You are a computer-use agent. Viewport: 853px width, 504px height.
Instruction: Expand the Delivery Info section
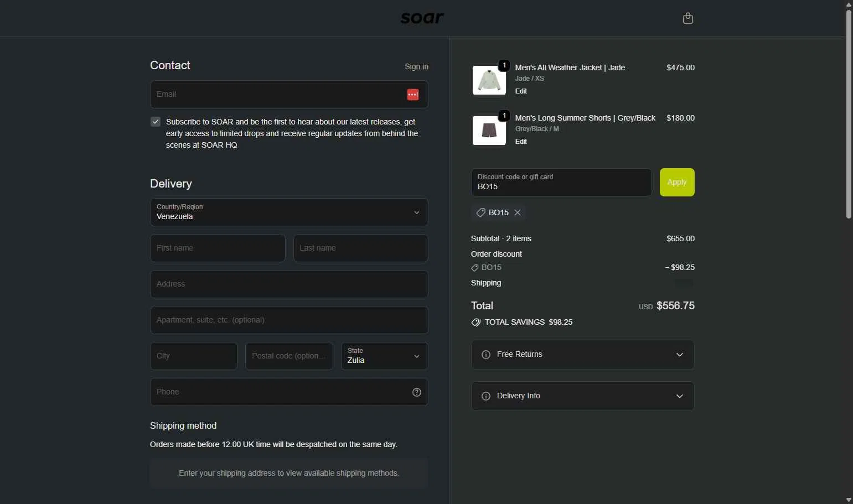(x=583, y=396)
